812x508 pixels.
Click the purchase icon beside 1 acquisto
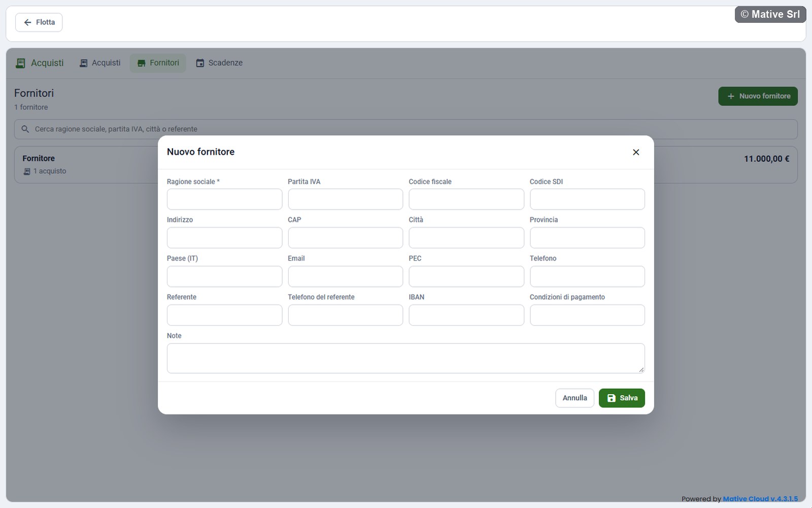(27, 172)
